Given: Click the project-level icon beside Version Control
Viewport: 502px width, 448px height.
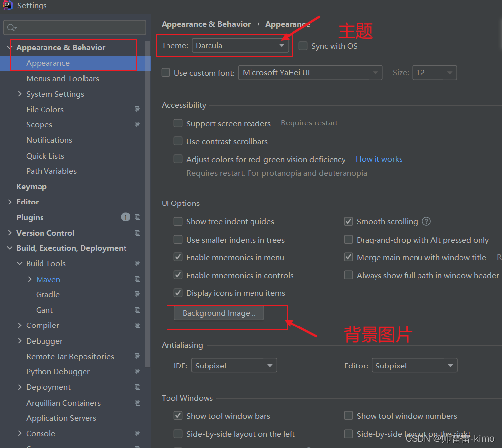Looking at the screenshot, I should [138, 233].
